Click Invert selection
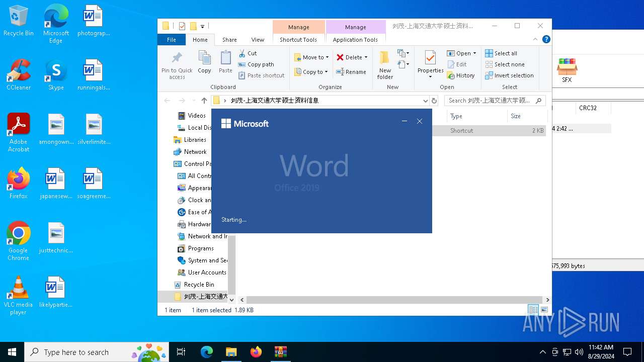644x362 pixels. (509, 75)
